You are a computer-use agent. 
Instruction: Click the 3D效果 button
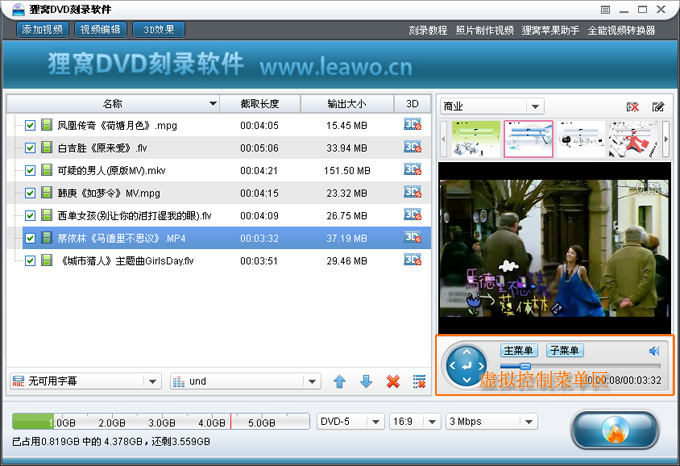pos(159,29)
